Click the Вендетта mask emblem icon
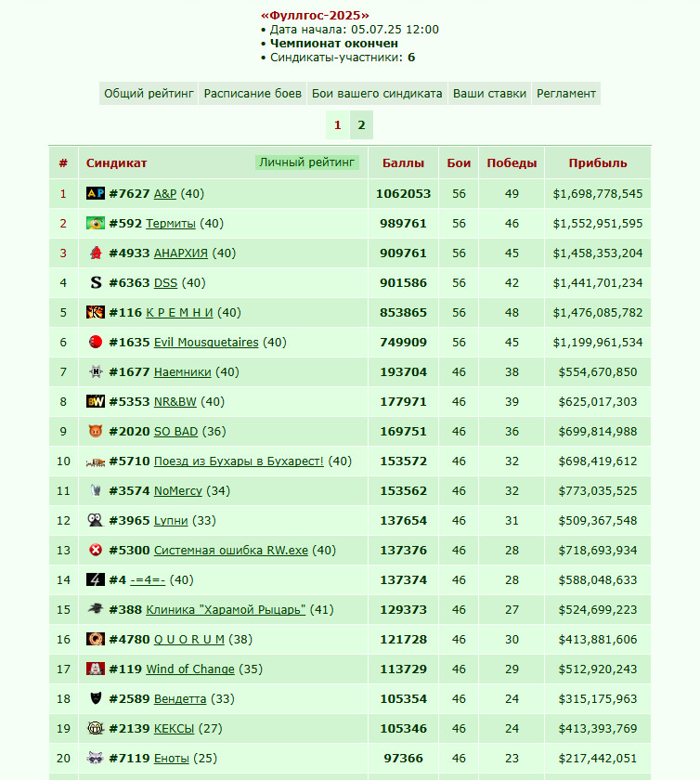This screenshot has width=700, height=780. pyautogui.click(x=96, y=698)
